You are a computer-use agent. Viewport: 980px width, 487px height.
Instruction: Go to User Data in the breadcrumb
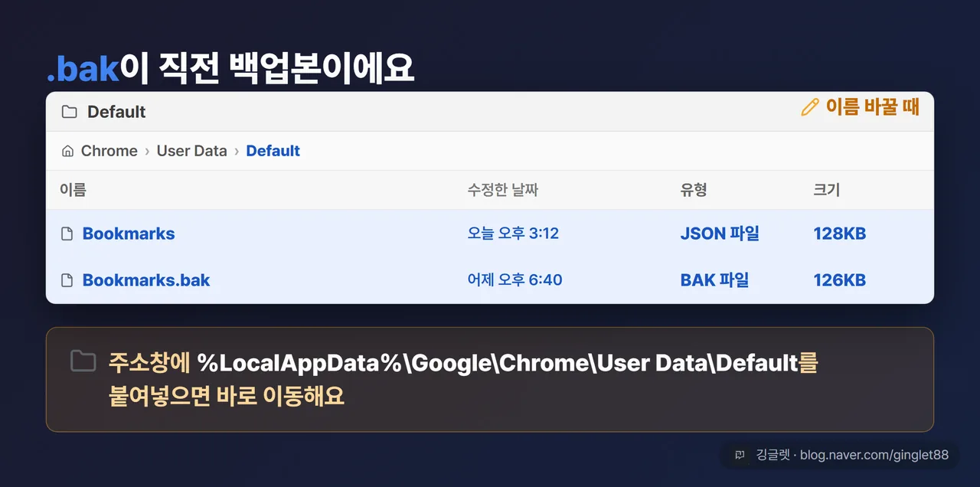[x=192, y=151]
